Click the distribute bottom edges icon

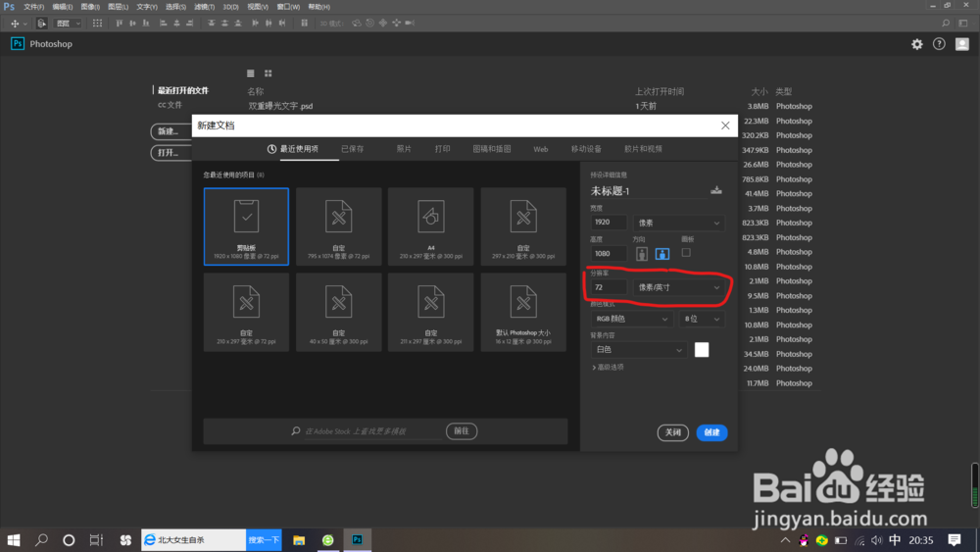click(x=238, y=24)
